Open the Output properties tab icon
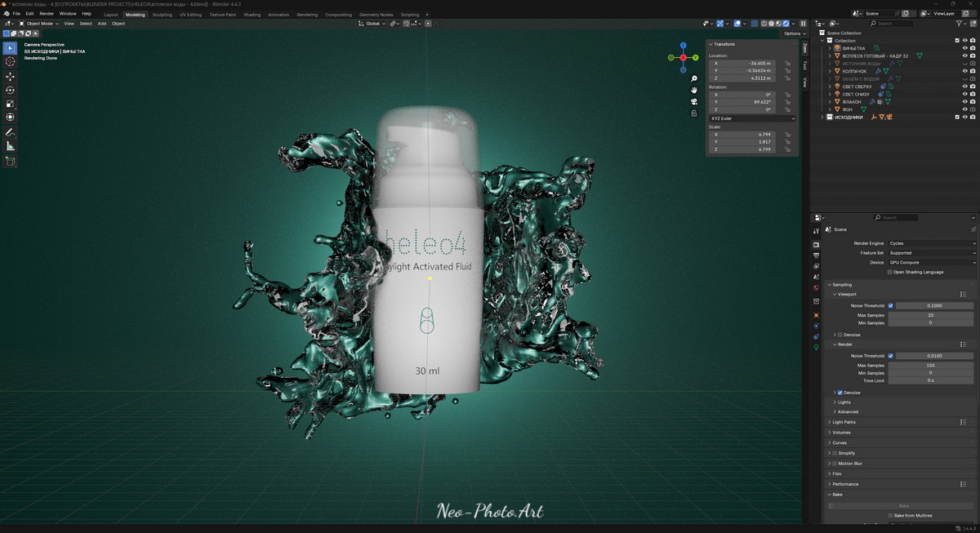980x533 pixels. 816,255
